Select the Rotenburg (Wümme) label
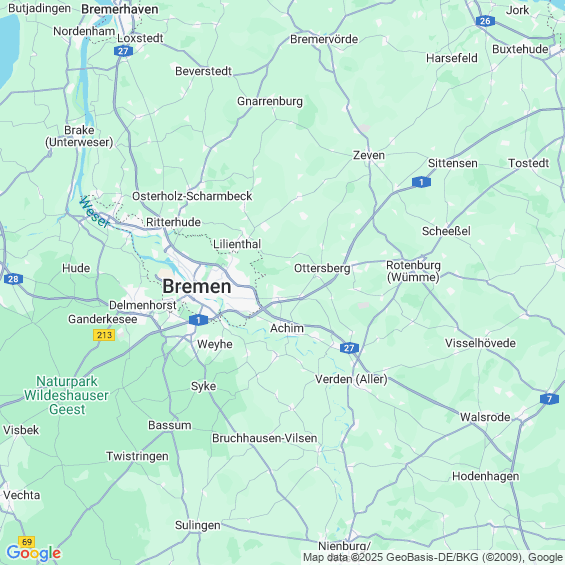Screen dimensions: 565x565 (x=413, y=271)
